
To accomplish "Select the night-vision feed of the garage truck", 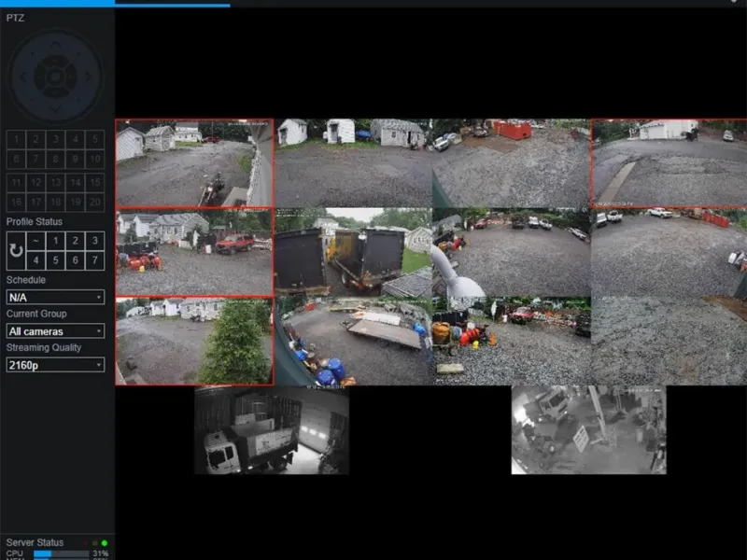I will tap(272, 430).
